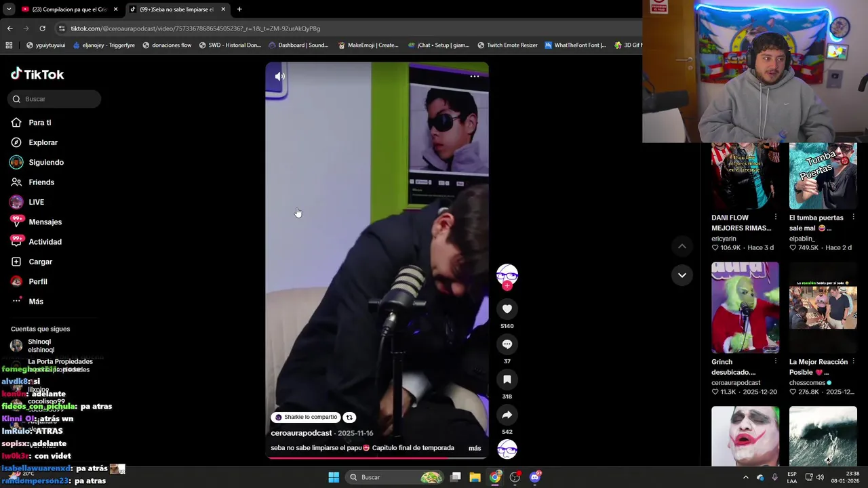Expand the description with 'más'

pos(475,448)
